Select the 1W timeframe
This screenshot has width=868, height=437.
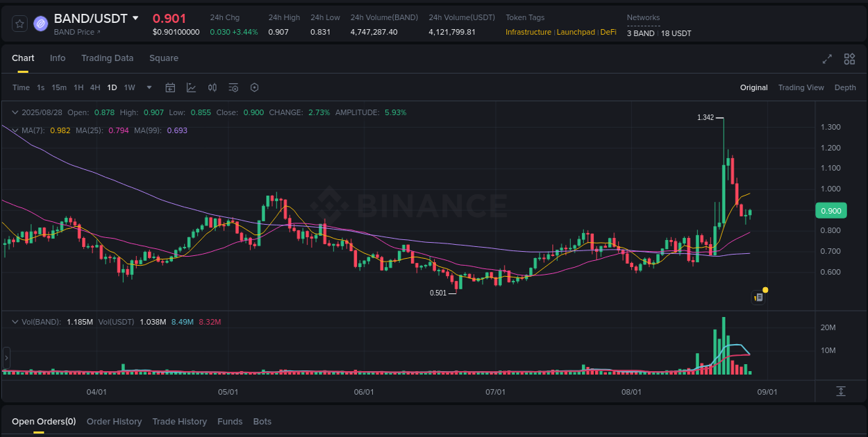(x=129, y=87)
